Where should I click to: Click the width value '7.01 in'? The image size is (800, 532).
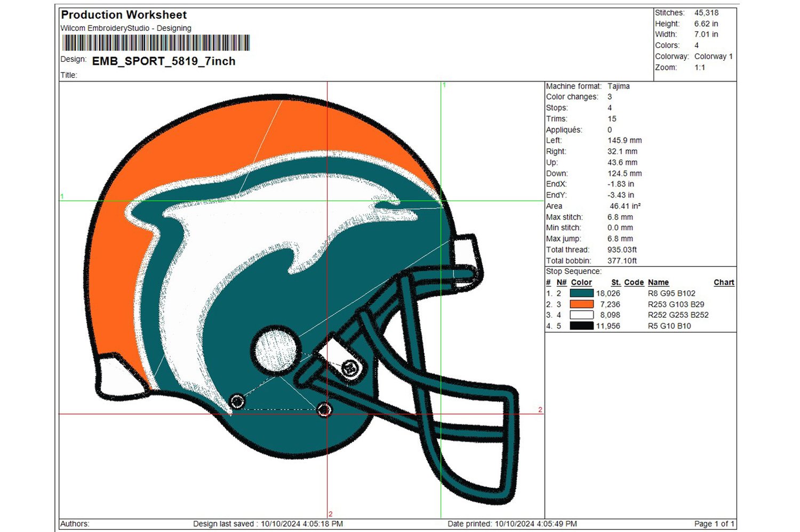[706, 35]
